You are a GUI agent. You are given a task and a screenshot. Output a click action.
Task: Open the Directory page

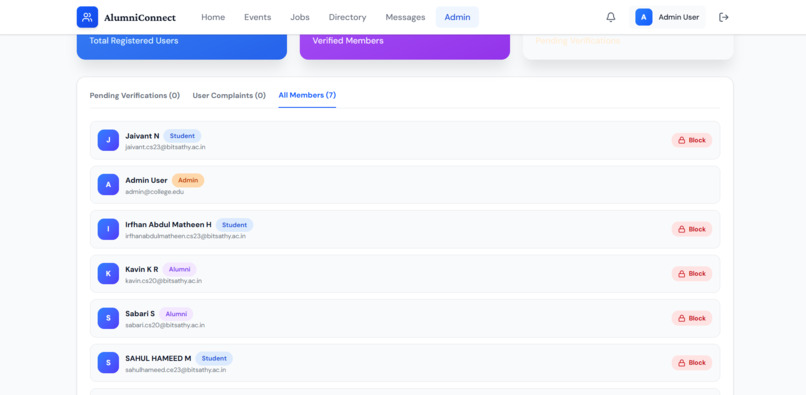tap(347, 17)
